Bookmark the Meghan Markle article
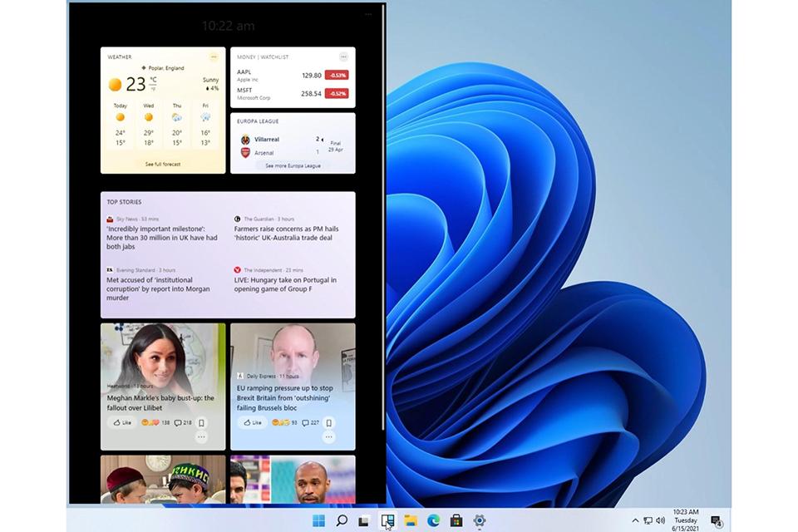This screenshot has height=532, width=798. pyautogui.click(x=201, y=422)
